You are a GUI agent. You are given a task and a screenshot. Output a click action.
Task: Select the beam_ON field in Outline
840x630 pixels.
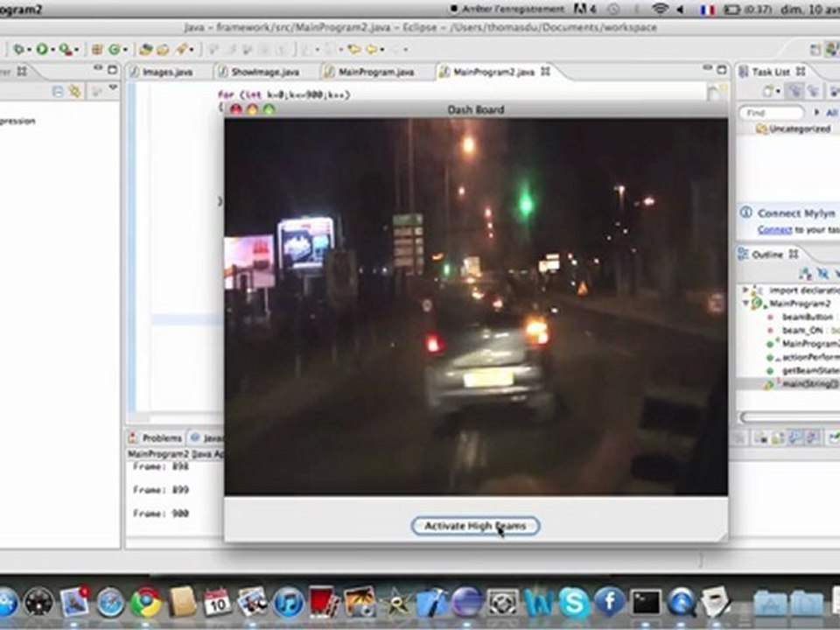coord(801,331)
